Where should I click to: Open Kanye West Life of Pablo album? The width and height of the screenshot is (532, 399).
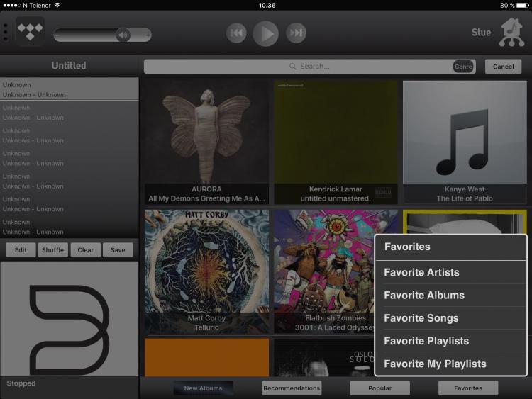tap(465, 142)
